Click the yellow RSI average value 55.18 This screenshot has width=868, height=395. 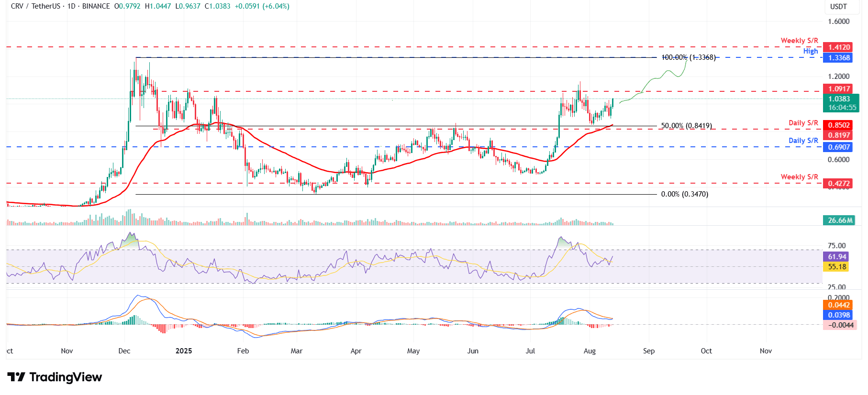coord(837,267)
